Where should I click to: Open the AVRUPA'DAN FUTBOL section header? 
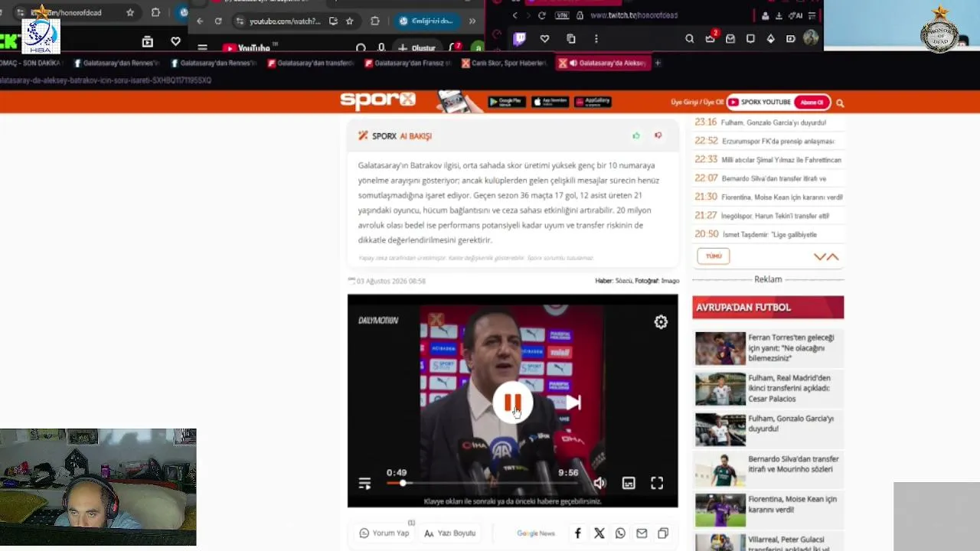[768, 308]
